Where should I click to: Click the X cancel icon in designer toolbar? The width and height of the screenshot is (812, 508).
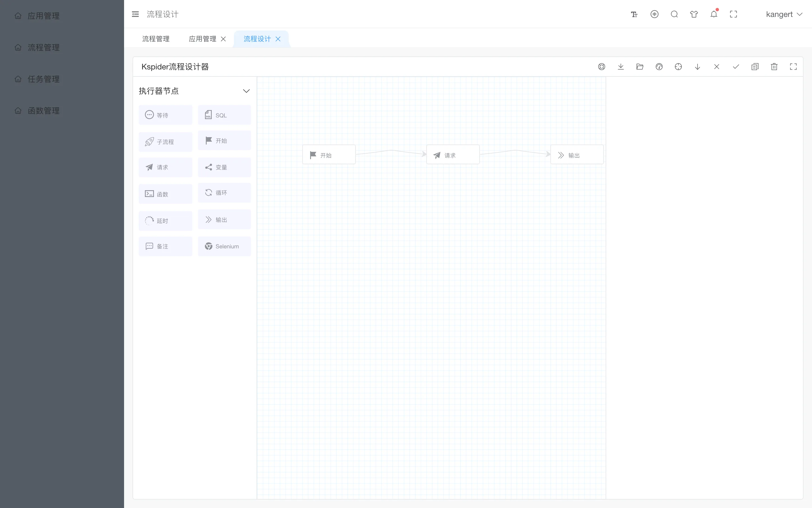(717, 67)
